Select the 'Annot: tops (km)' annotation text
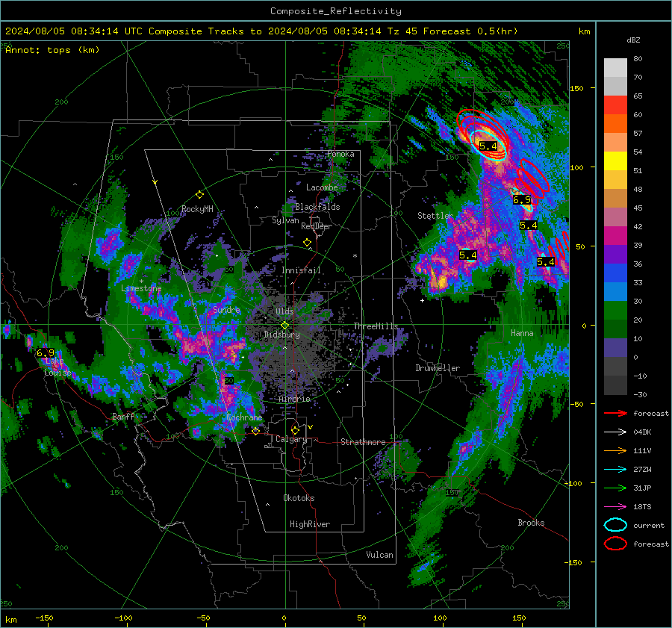 pos(52,50)
